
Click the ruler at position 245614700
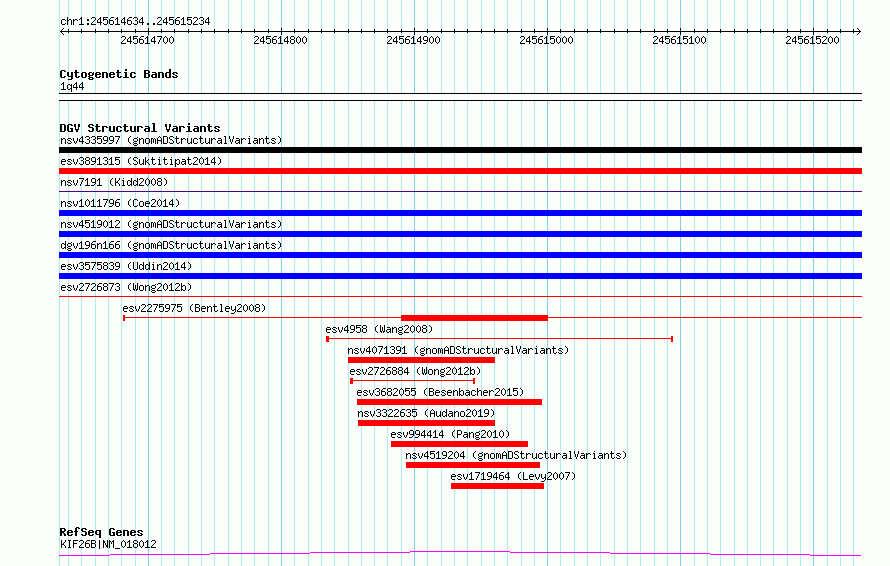148,40
